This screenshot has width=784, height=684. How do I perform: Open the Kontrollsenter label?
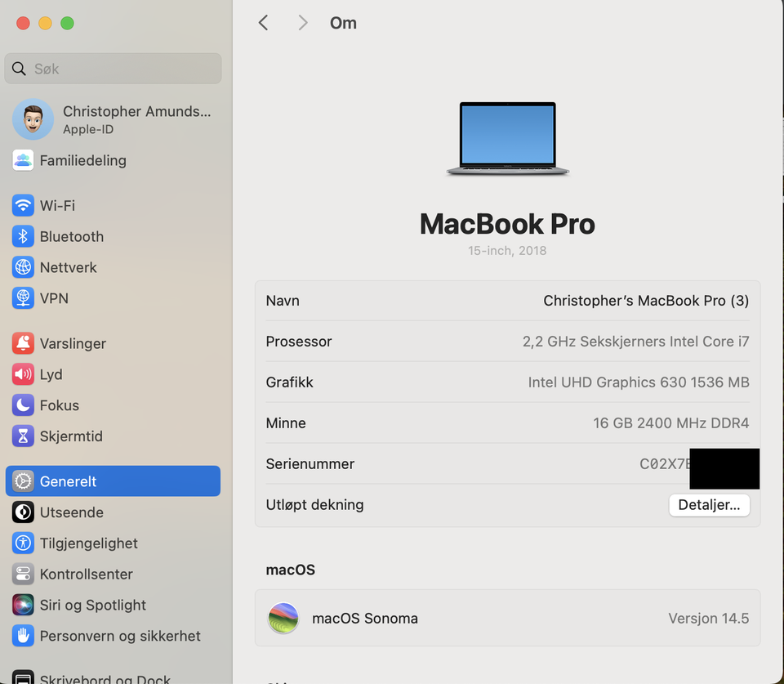[x=86, y=574]
